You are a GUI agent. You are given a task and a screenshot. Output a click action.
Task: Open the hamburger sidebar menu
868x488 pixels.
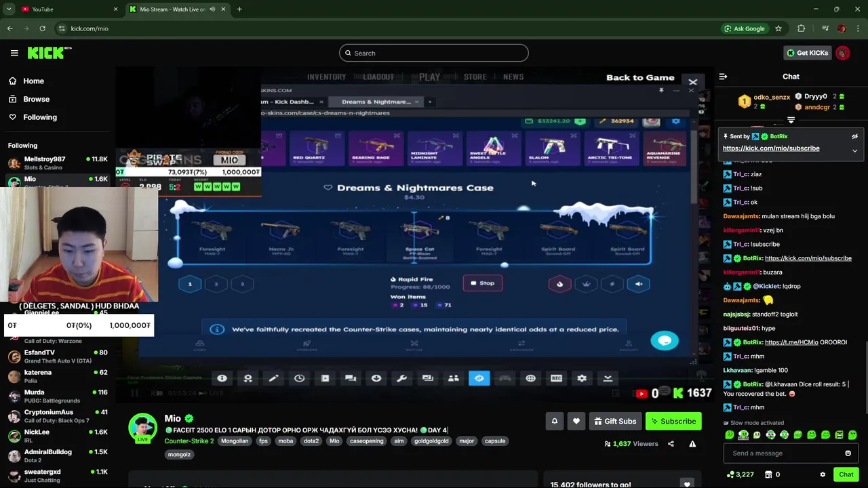point(14,53)
